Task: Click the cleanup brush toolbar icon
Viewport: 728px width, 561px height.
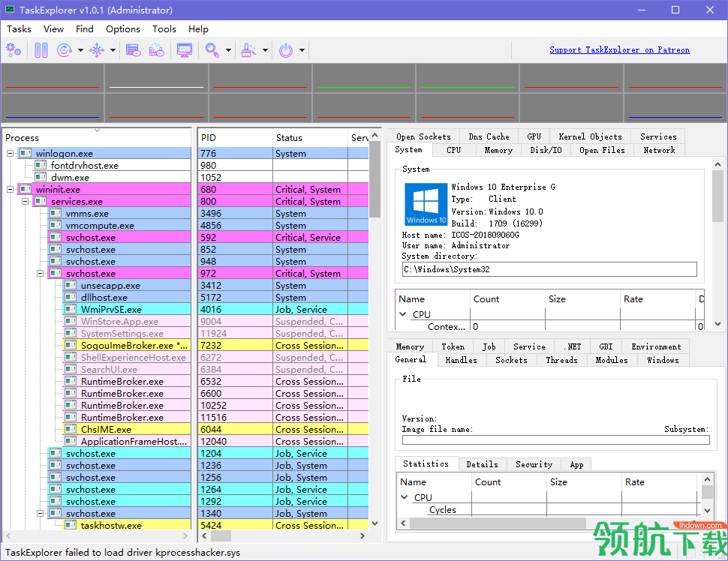Action: point(249,49)
